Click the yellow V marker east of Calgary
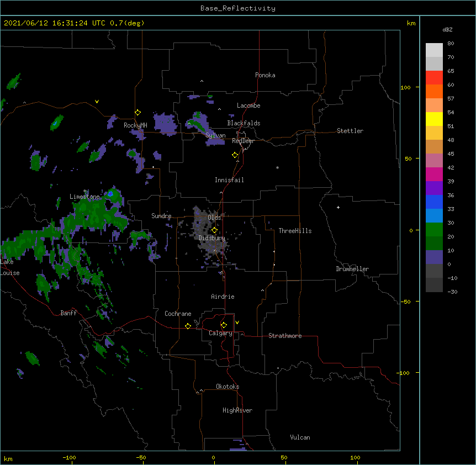476x465 pixels. click(237, 323)
